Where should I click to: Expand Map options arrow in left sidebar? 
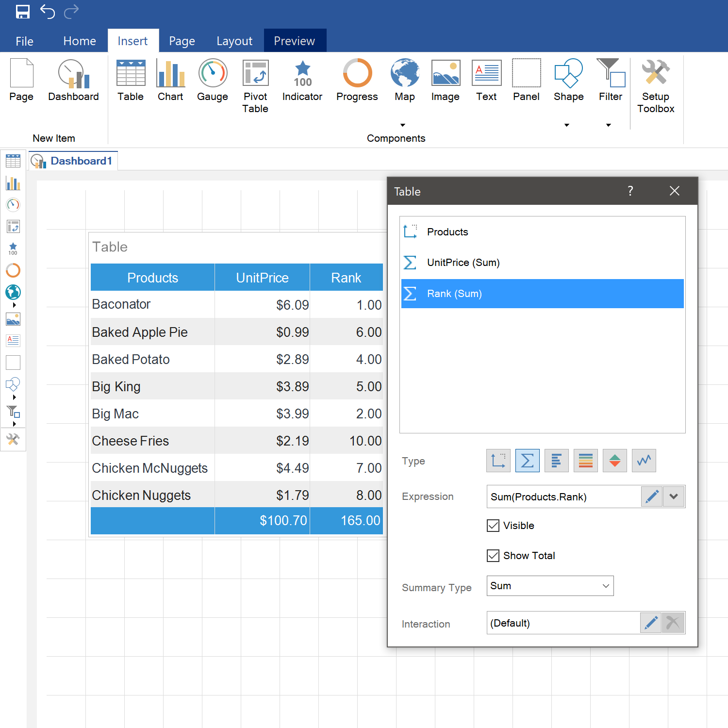coord(15,305)
